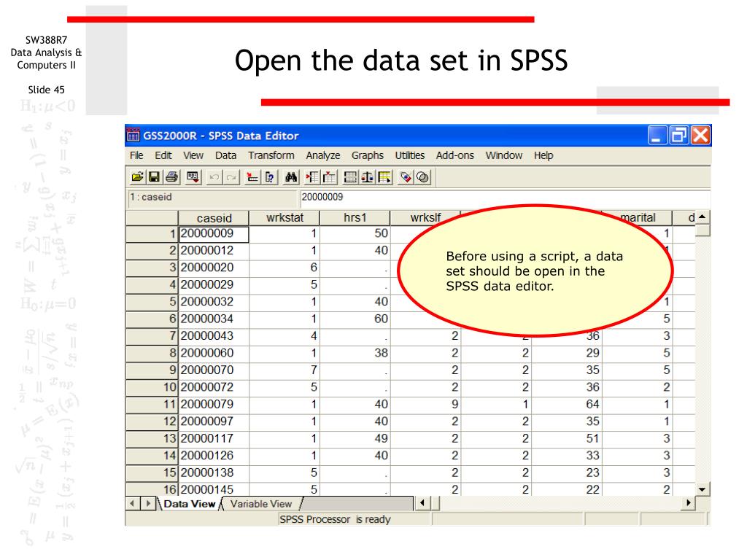The image size is (747, 560).
Task: Open the Edit menu
Action: point(163,155)
